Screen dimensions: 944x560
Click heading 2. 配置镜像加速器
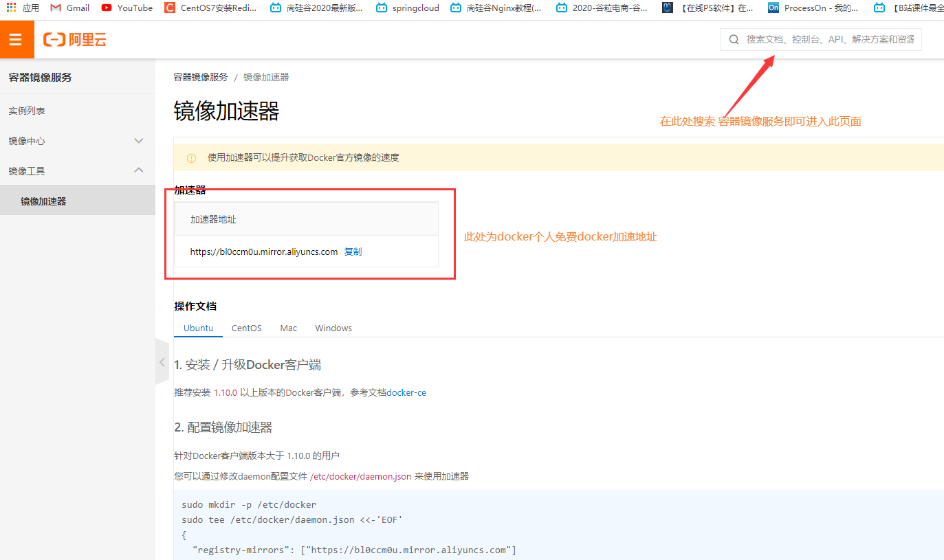pos(223,427)
